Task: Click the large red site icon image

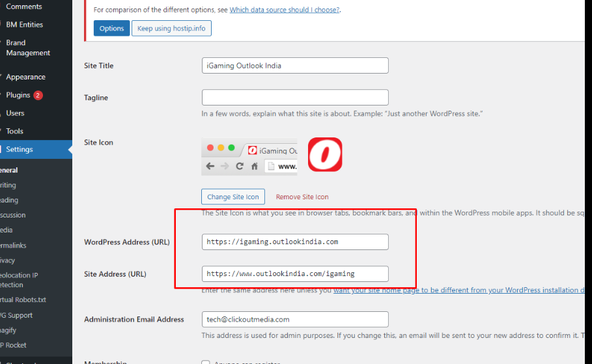Action: [x=325, y=154]
